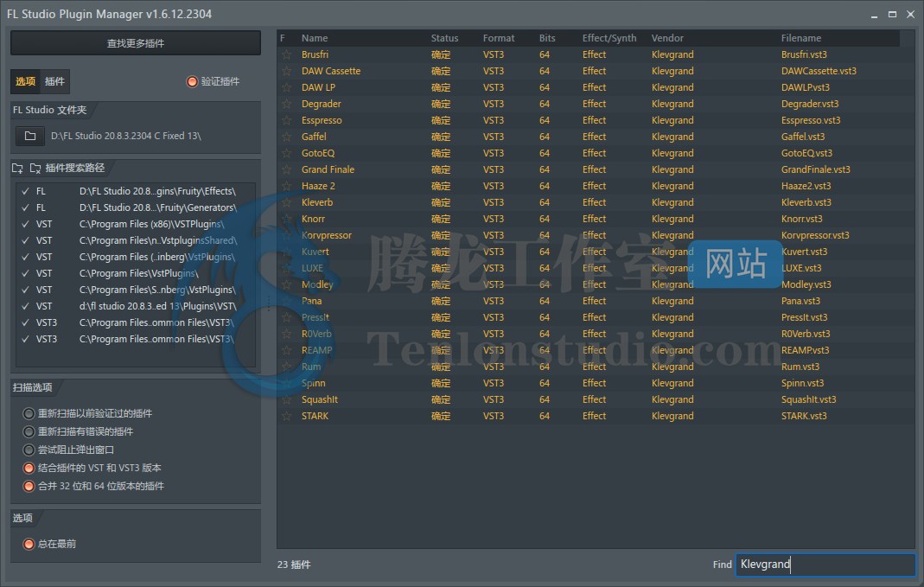Sort by the F favorites column
The width and height of the screenshot is (924, 587).
[x=283, y=38]
